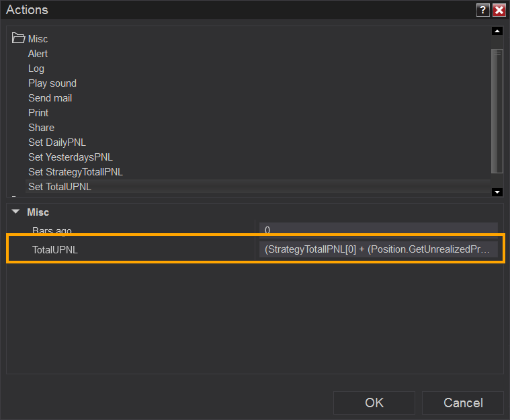Viewport: 510px width, 420px height.
Task: Choose the Send mail action
Action: pos(50,98)
